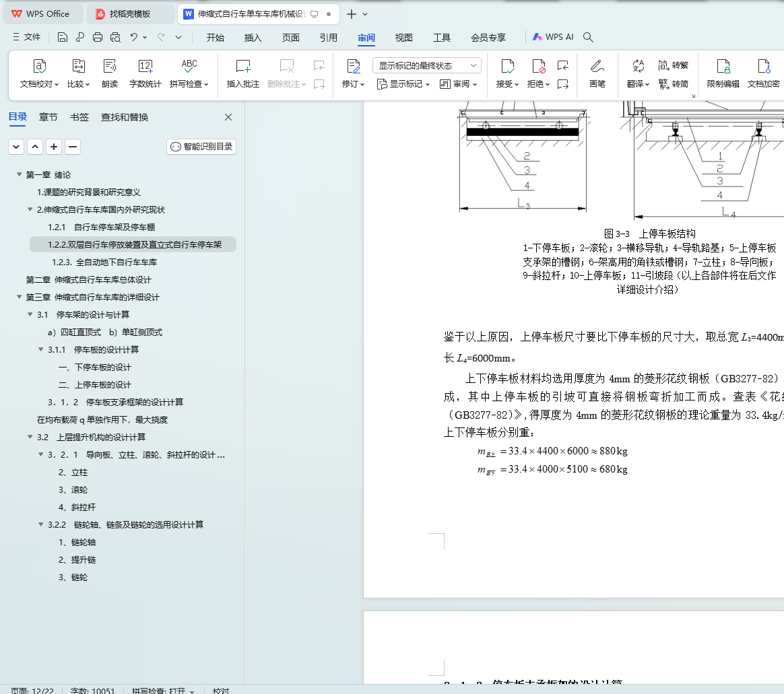Screen dimensions: 784x694
Task: Go to next change icon
Action: (x=563, y=84)
